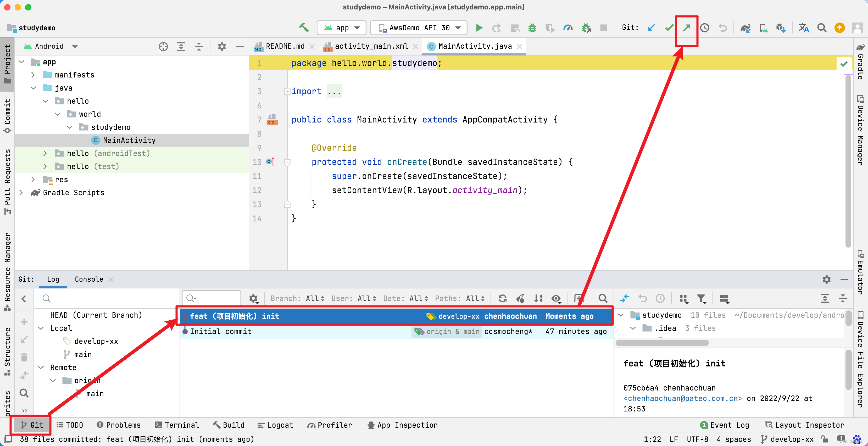This screenshot has width=868, height=446.
Task: Click the commit details horizontal scrollbar
Action: [x=662, y=343]
